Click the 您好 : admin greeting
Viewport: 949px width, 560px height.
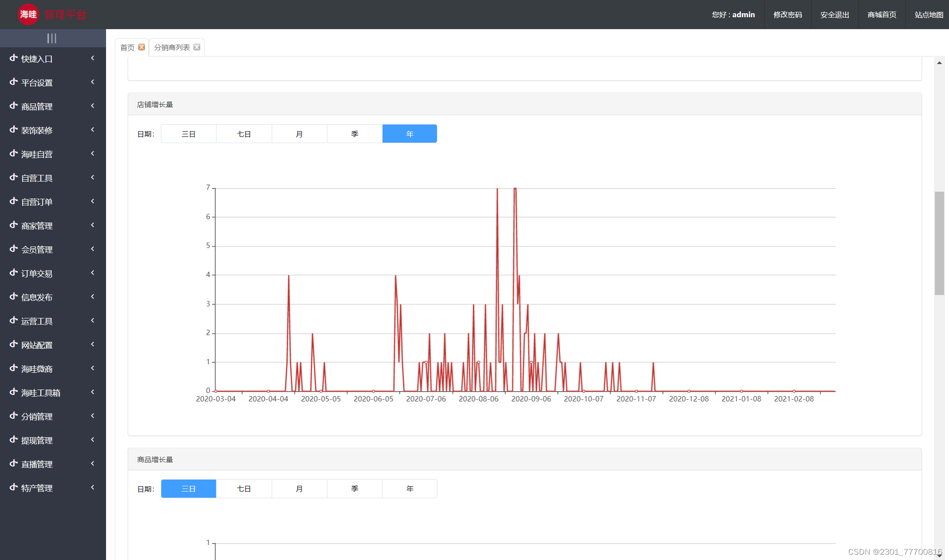tap(733, 15)
